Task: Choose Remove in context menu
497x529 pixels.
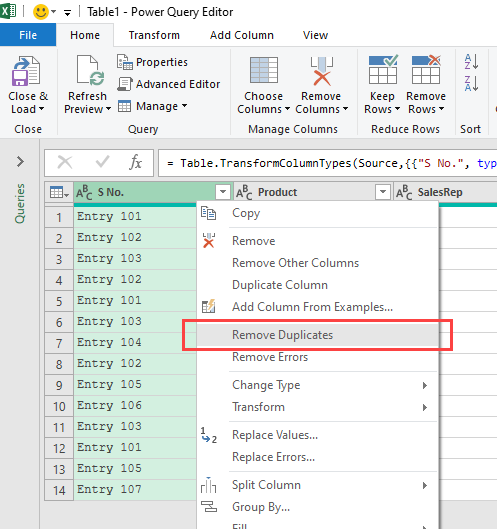Action: (x=317, y=241)
